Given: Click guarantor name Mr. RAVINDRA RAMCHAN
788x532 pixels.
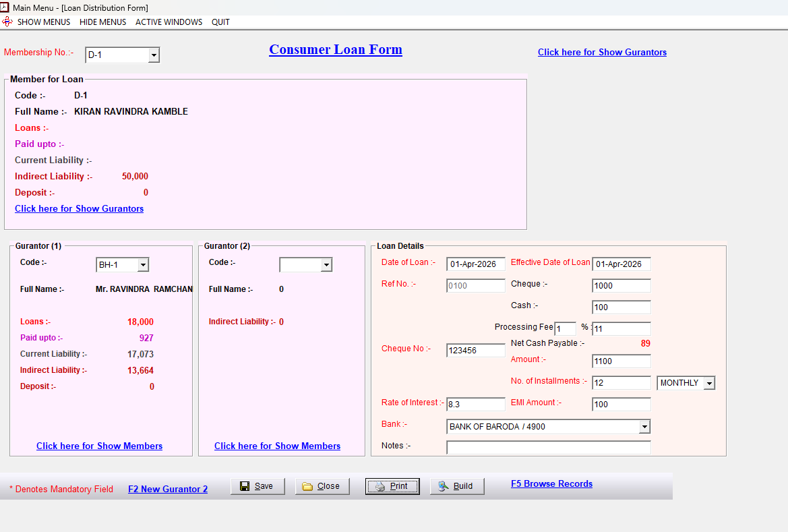Looking at the screenshot, I should point(144,289).
